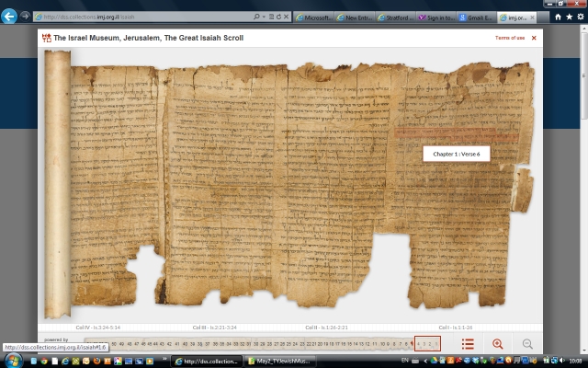588x368 pixels.
Task: Close the imj.or... tab
Action: [x=532, y=17]
